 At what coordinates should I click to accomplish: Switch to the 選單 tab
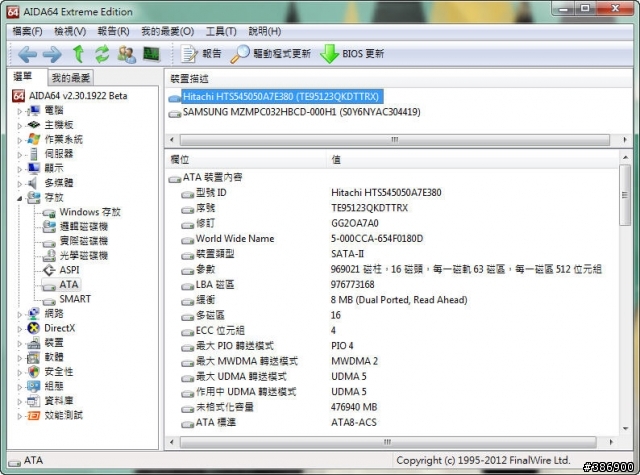click(x=23, y=76)
